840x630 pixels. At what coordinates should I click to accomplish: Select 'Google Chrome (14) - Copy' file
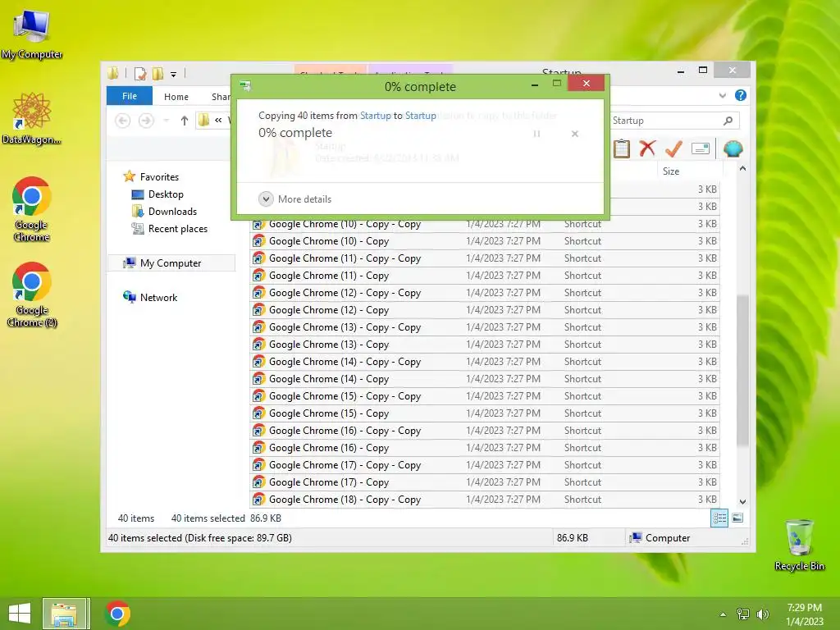point(484,379)
